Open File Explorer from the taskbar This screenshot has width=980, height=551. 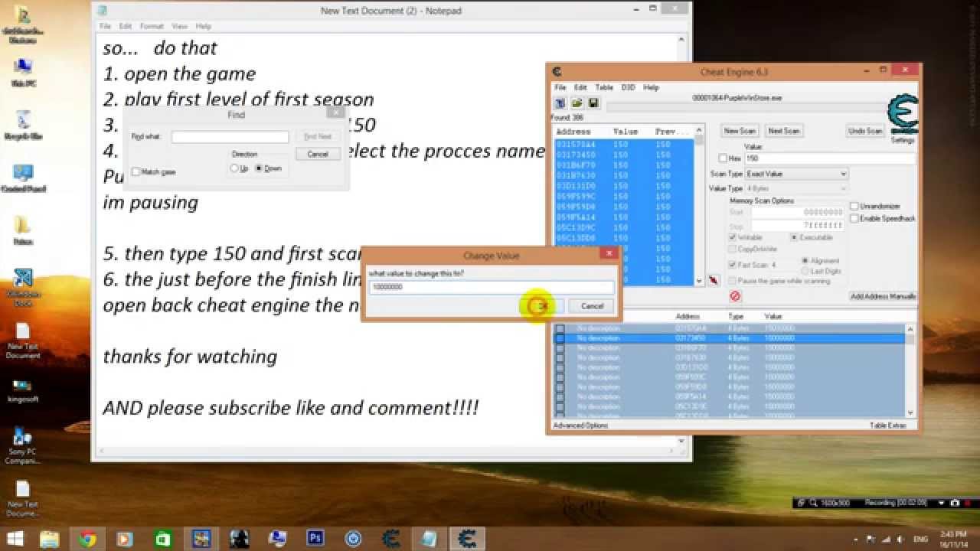tap(49, 539)
